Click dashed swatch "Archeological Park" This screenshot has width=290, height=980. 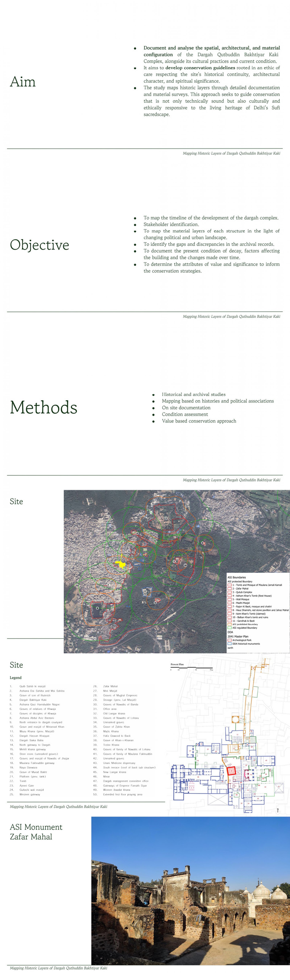[230, 640]
